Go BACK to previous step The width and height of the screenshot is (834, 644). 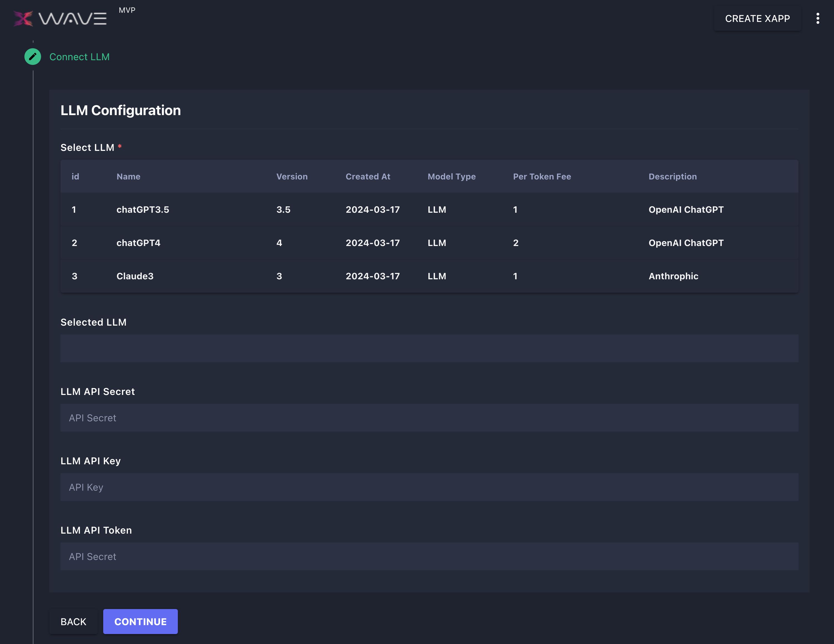73,622
